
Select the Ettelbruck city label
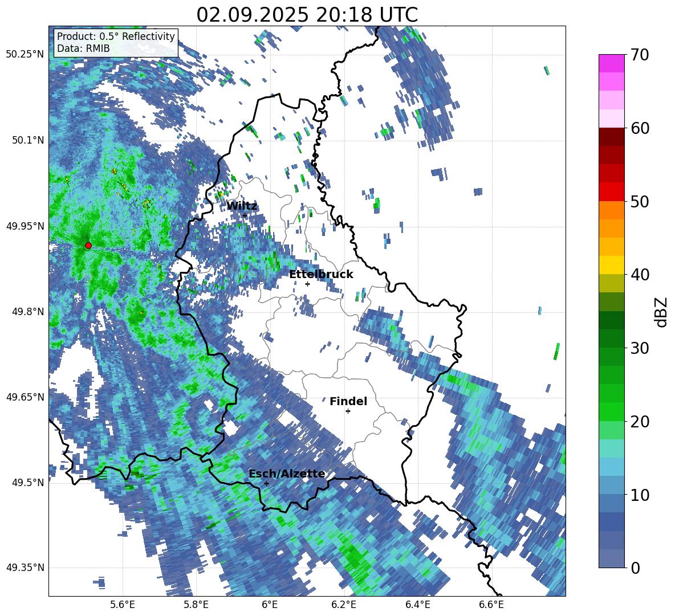point(321,275)
